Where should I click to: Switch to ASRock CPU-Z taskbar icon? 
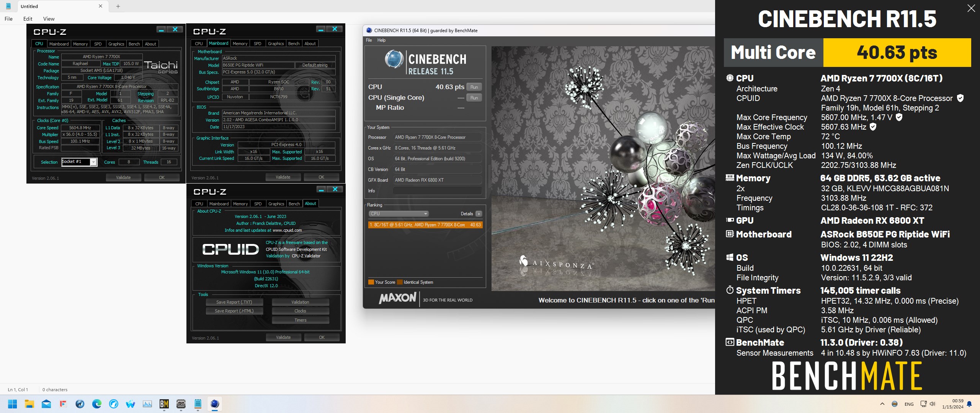(181, 404)
